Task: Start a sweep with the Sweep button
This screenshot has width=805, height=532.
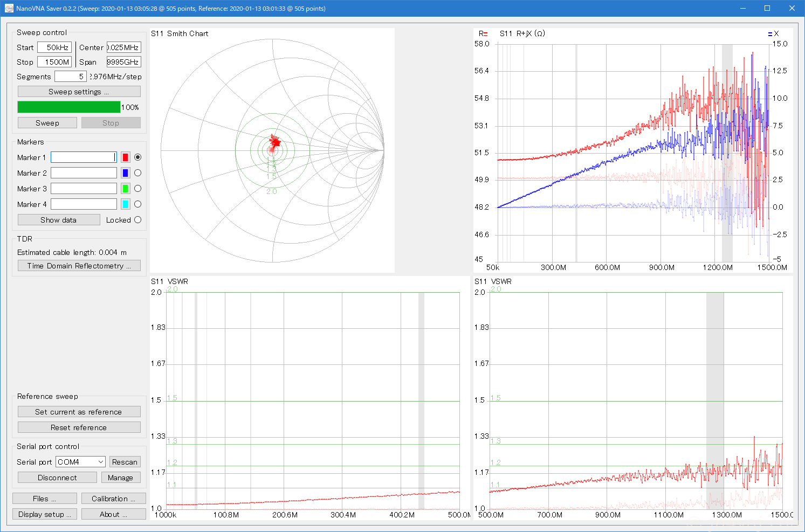Action: [47, 123]
